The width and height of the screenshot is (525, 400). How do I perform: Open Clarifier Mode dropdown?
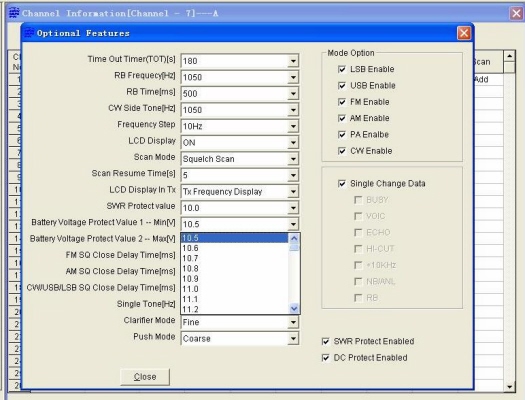pos(293,322)
